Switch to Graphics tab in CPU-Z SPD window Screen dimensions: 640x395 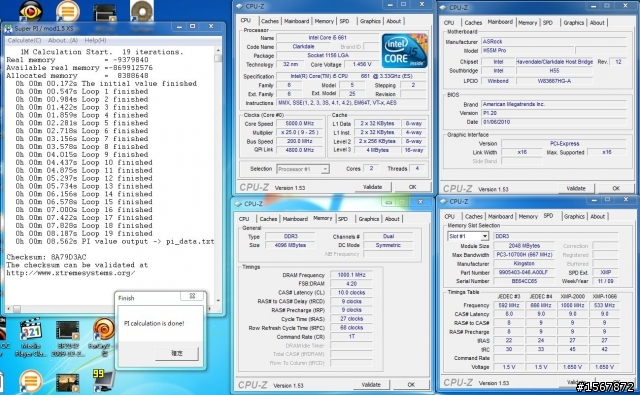pyautogui.click(x=574, y=217)
